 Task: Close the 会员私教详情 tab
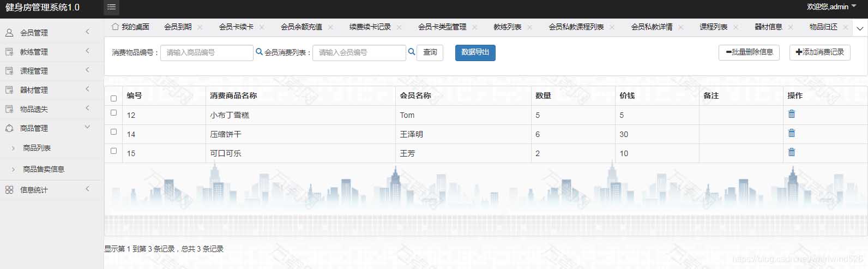click(x=680, y=27)
